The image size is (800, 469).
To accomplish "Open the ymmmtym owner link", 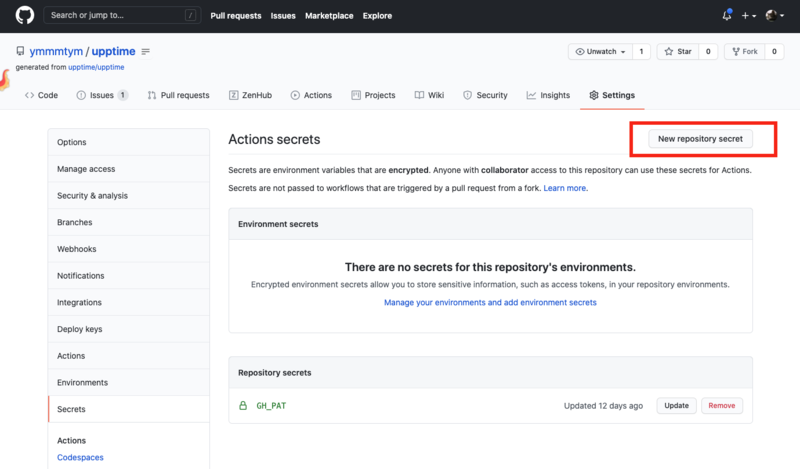I will coord(56,51).
